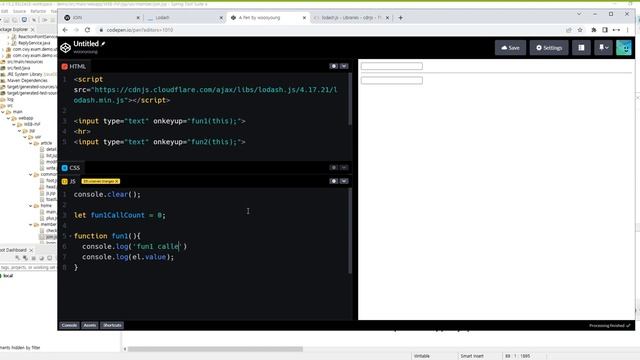
Task: Click the Eclipse editor horizontal scrollbar
Action: click(x=215, y=349)
